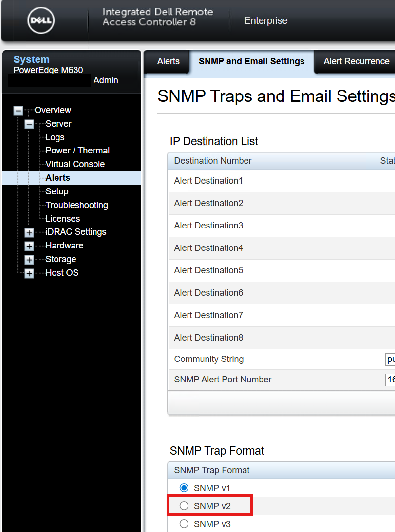Open Overview in the sidebar
The width and height of the screenshot is (395, 532).
pos(53,110)
